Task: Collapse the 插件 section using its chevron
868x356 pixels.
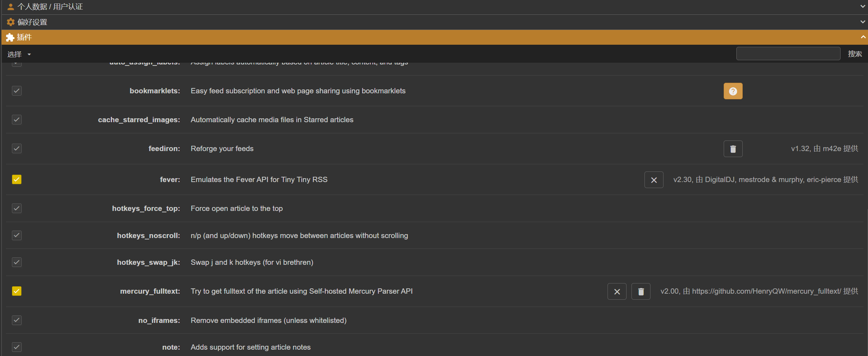Action: (863, 37)
